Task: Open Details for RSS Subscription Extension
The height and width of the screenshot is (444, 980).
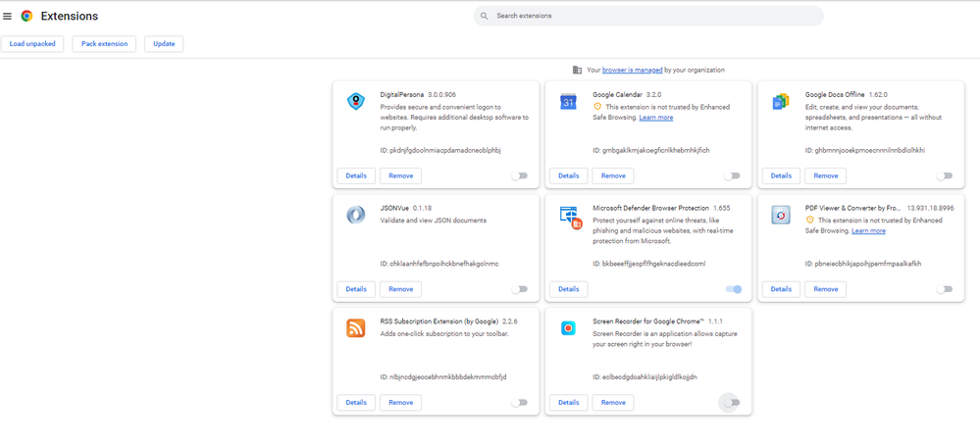Action: point(356,403)
